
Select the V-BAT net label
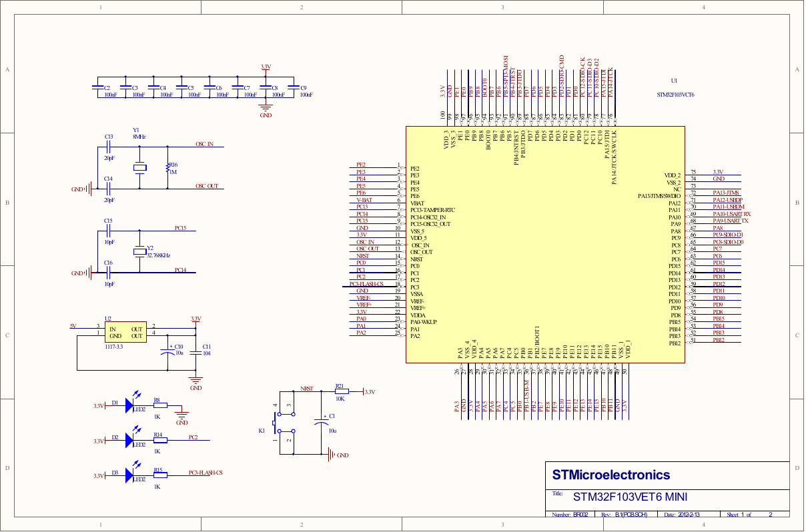[364, 200]
